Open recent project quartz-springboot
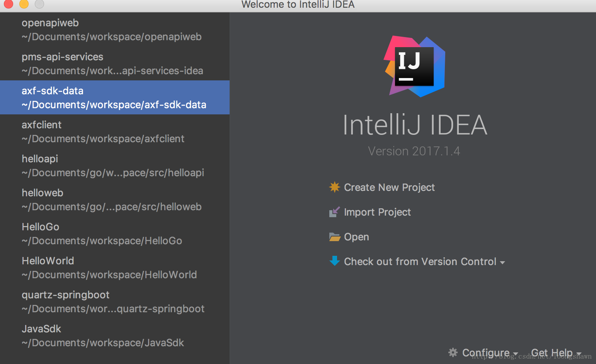 click(115, 301)
